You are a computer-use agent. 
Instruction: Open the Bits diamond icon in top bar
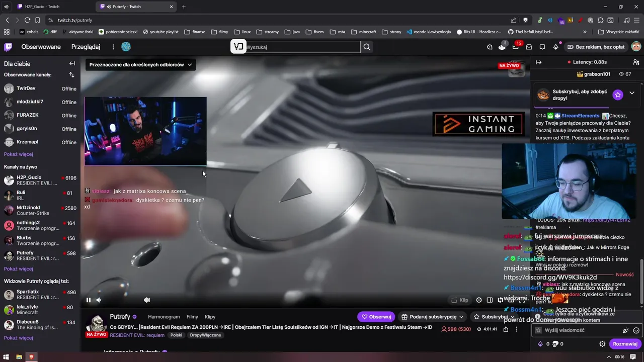(x=555, y=47)
